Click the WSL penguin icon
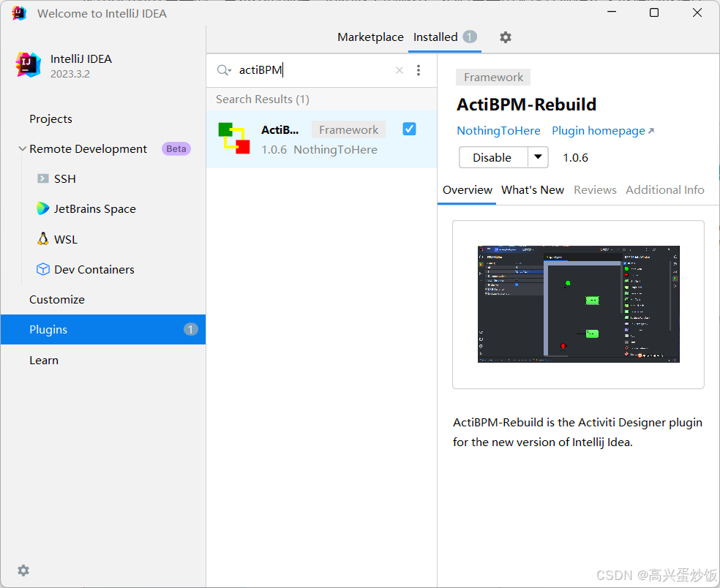Viewport: 720px width, 588px height. coord(42,239)
